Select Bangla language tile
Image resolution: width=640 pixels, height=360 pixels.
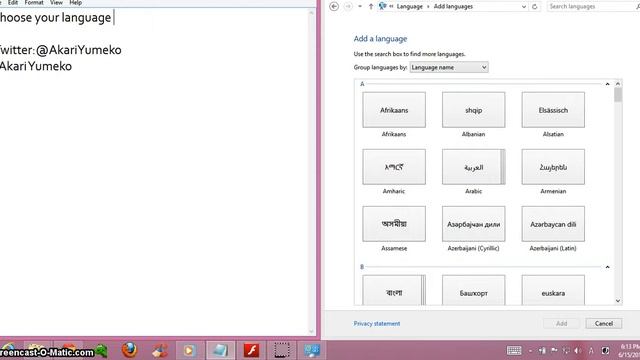pyautogui.click(x=394, y=290)
